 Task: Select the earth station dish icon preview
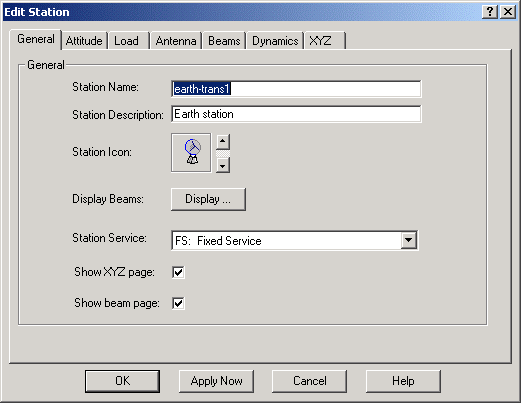click(191, 153)
